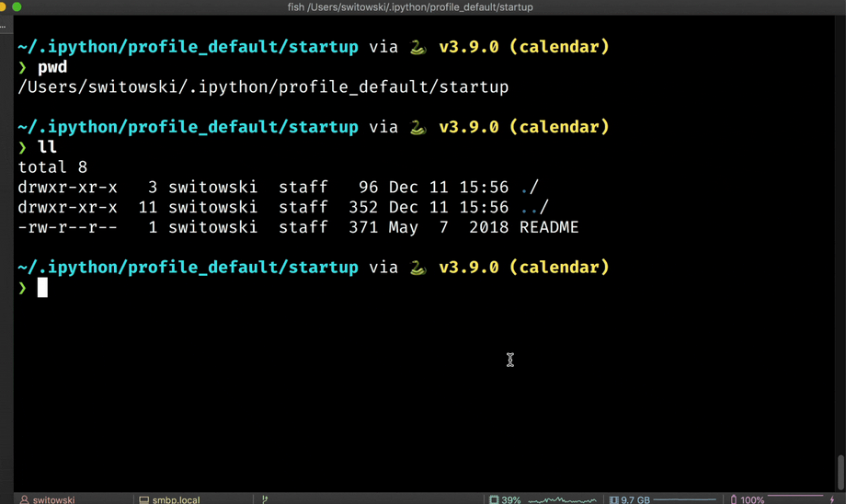Viewport: 846px width, 504px height.
Task: Click the year '2018' in README row
Action: pyautogui.click(x=489, y=227)
